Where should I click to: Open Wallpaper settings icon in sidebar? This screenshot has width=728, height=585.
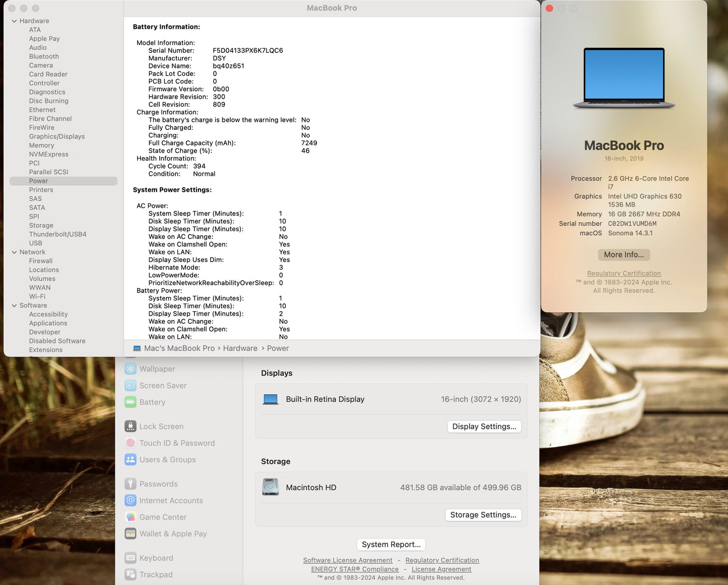130,369
